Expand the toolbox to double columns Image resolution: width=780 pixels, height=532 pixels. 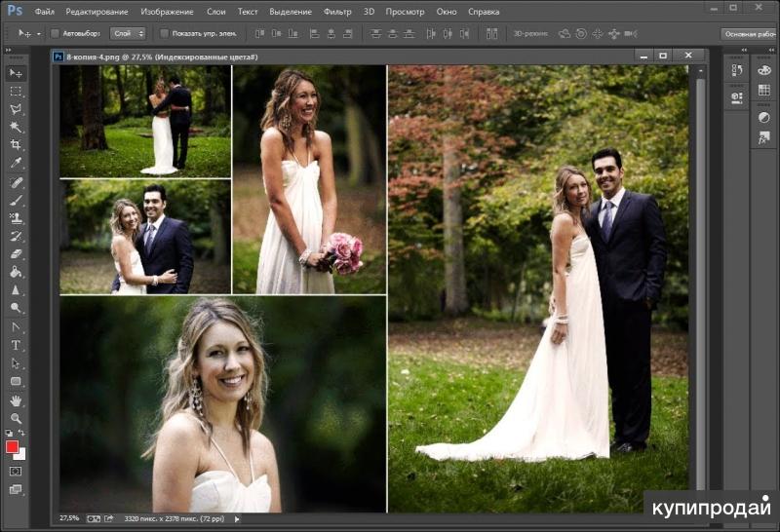8,51
